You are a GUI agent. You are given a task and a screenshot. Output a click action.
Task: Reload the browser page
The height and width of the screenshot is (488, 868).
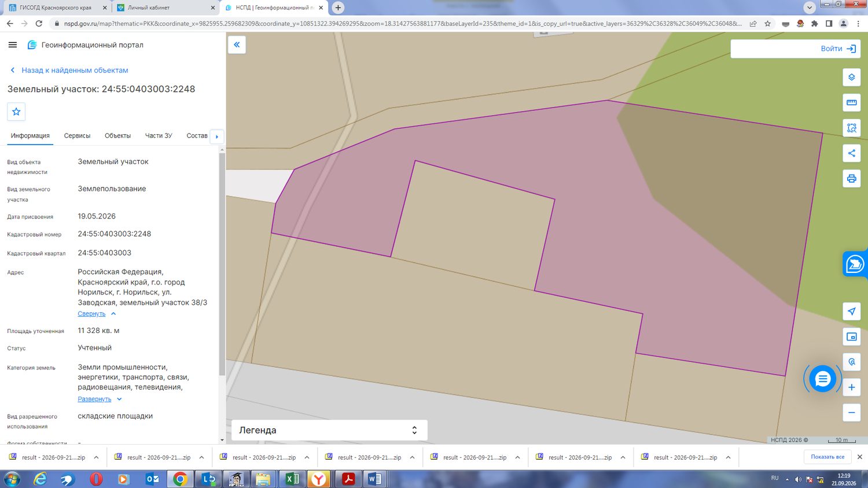(x=39, y=24)
